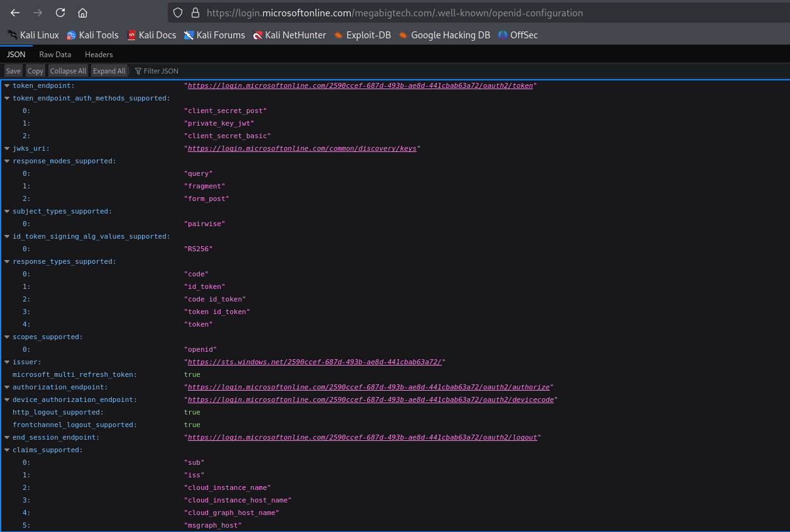Open the Kali Docs bookmark
This screenshot has height=532, width=790.
point(151,35)
